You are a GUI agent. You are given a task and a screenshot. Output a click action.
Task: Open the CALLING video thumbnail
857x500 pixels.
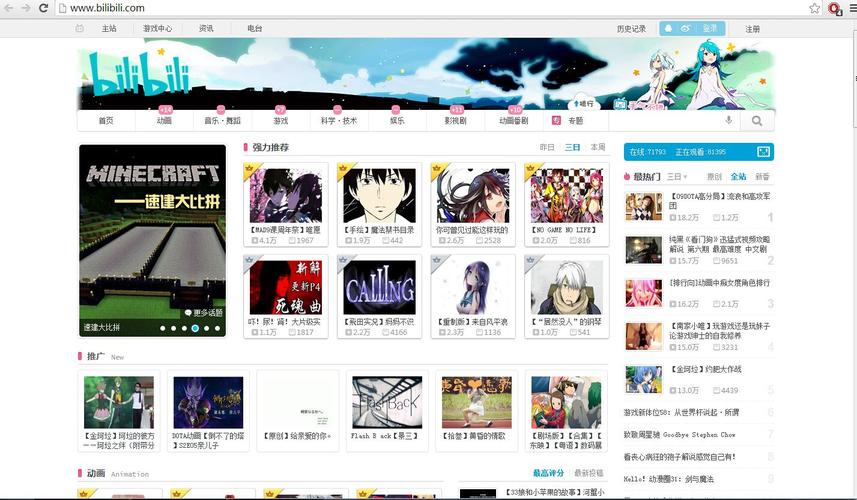379,287
